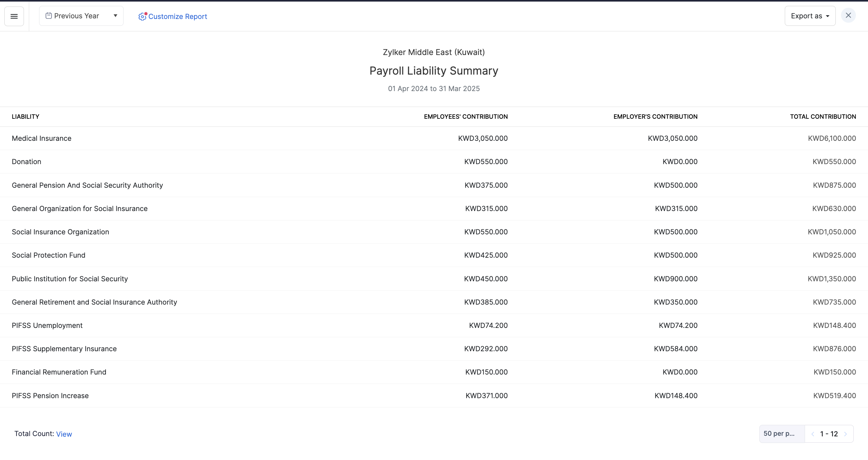The width and height of the screenshot is (868, 460).
Task: Click Employer's Contribution column header
Action: 655,117
